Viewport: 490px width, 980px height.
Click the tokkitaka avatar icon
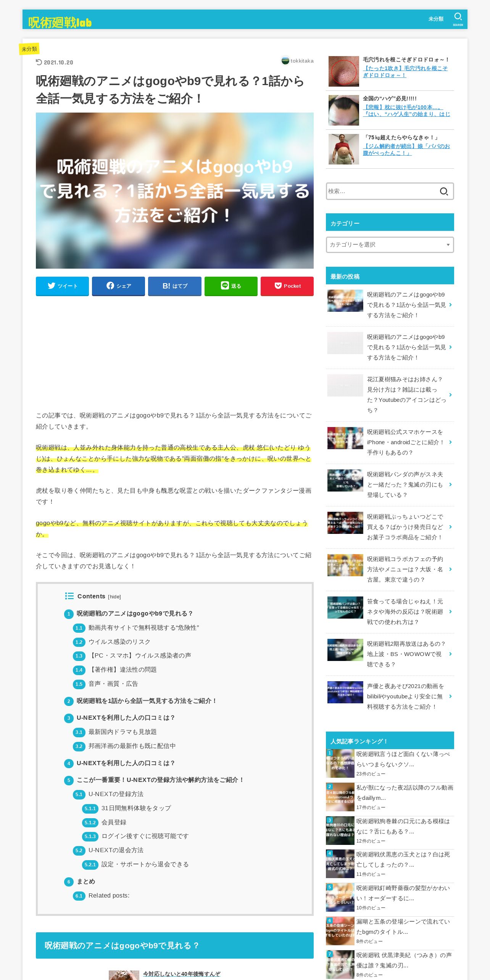click(x=285, y=61)
